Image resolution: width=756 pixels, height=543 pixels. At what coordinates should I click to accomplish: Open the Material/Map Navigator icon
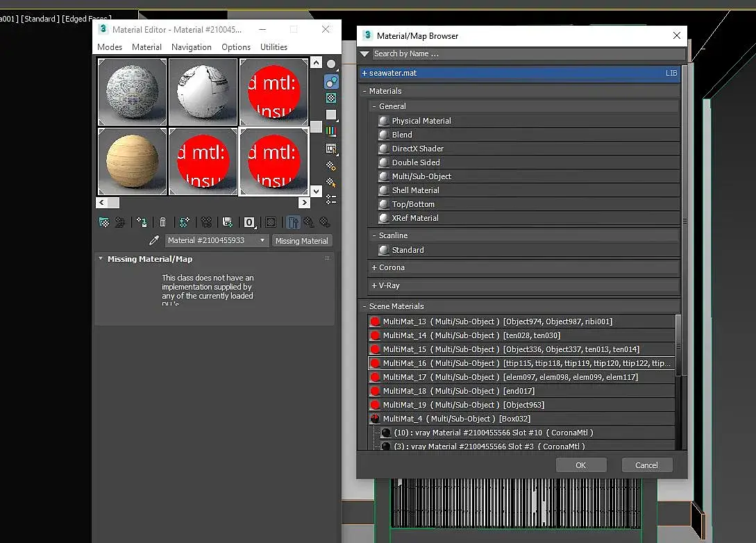point(331,199)
